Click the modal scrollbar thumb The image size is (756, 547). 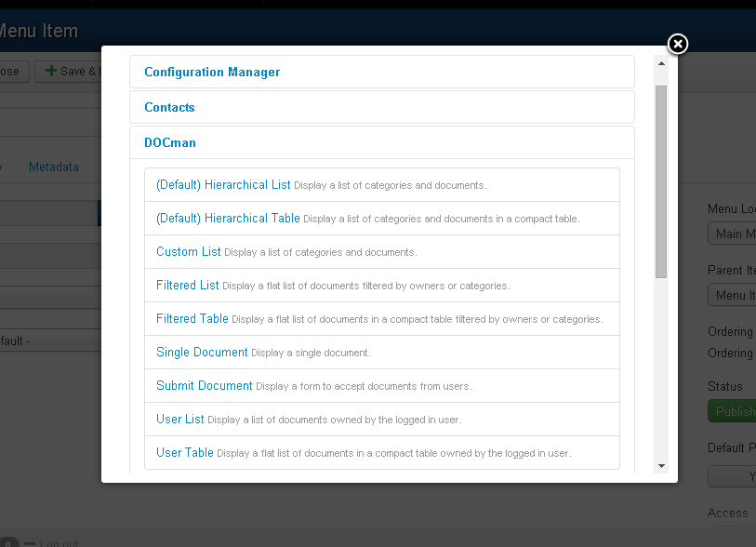[661, 181]
